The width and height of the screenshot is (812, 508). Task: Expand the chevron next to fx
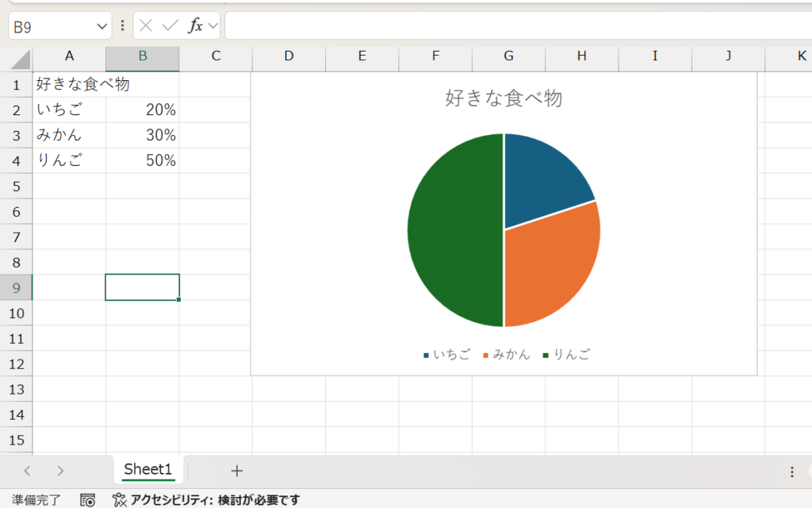pos(213,25)
